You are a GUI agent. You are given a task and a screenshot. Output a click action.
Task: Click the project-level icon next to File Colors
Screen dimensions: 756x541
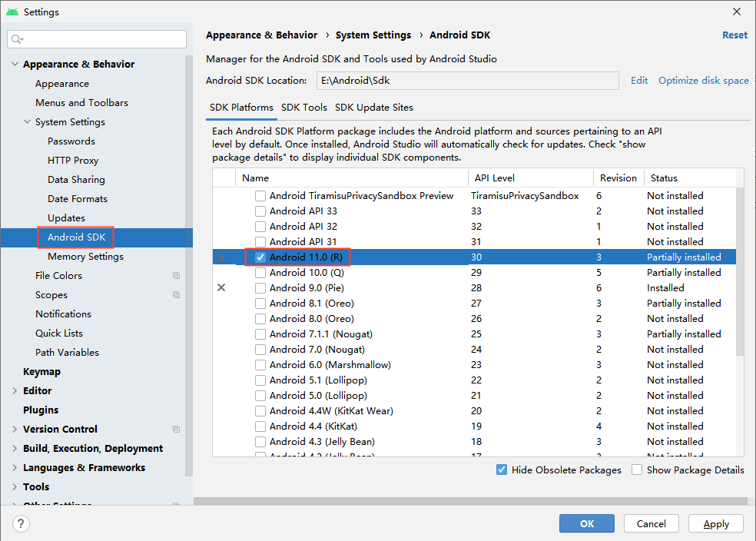(x=177, y=276)
